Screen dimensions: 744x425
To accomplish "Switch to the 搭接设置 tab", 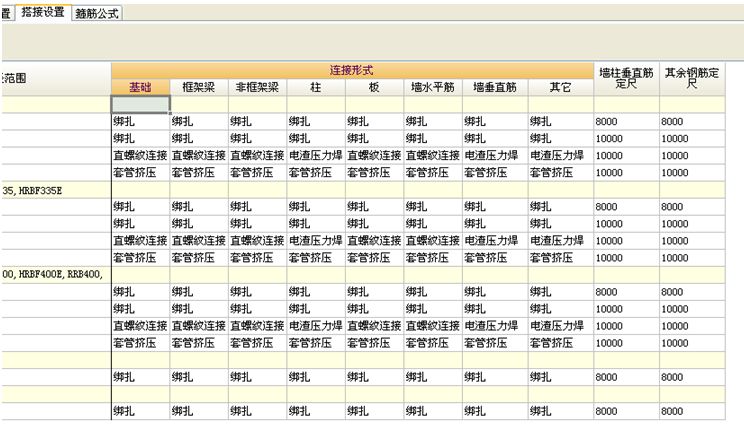I will (x=43, y=12).
